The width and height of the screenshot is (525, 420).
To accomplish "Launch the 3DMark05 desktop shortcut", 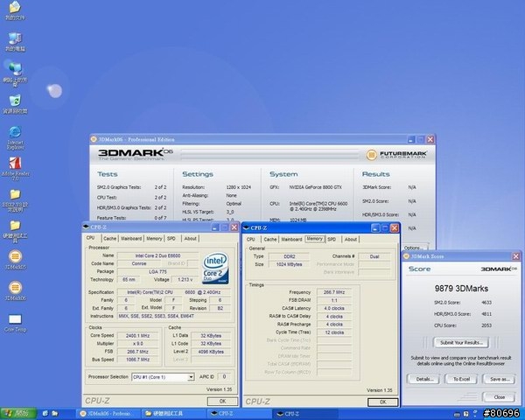I will click(15, 260).
